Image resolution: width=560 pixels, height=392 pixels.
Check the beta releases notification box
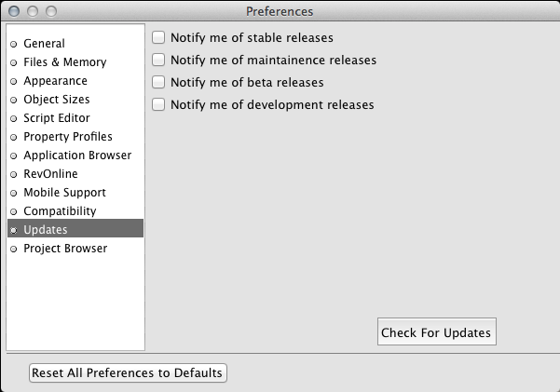(158, 83)
